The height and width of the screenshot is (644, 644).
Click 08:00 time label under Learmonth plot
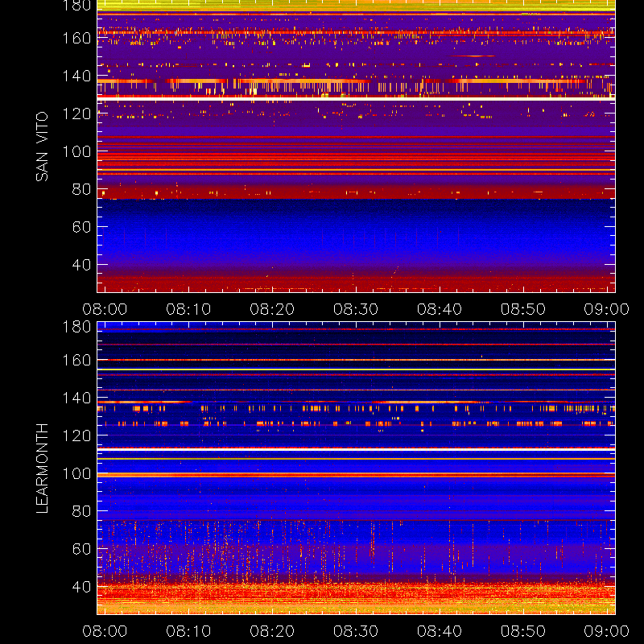tap(105, 631)
